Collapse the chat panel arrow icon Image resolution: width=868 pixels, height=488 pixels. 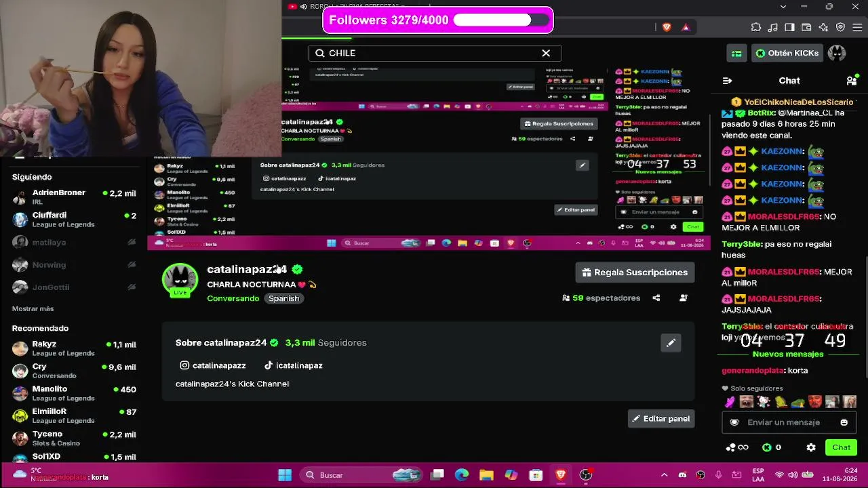click(x=727, y=81)
